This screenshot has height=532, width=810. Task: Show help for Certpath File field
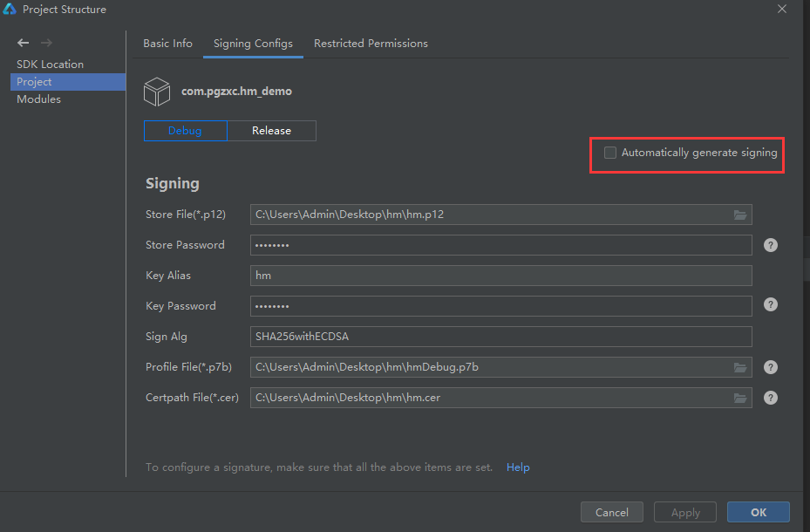(x=770, y=398)
